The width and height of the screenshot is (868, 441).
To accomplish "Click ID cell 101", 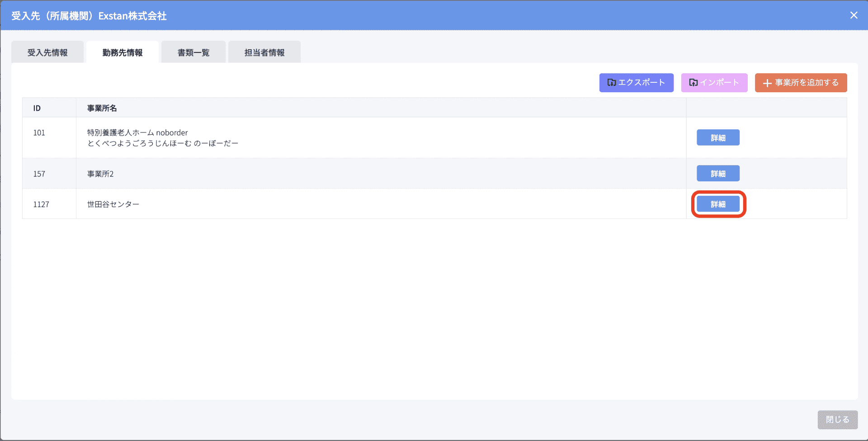I will [39, 133].
